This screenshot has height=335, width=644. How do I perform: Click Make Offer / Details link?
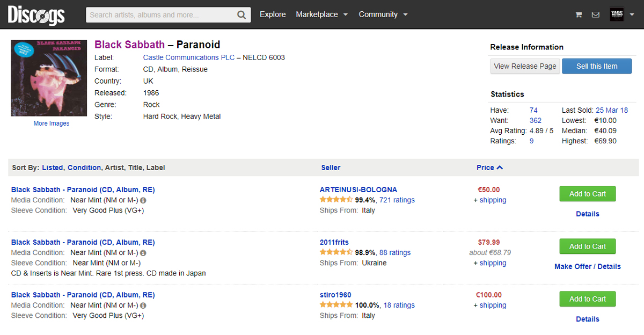[x=588, y=266]
